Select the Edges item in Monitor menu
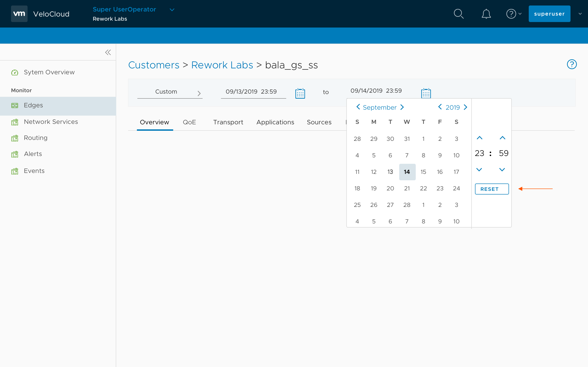This screenshot has width=588, height=367. [x=33, y=105]
